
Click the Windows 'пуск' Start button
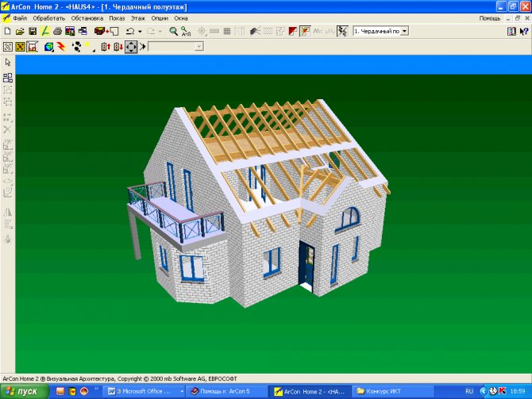point(22,391)
